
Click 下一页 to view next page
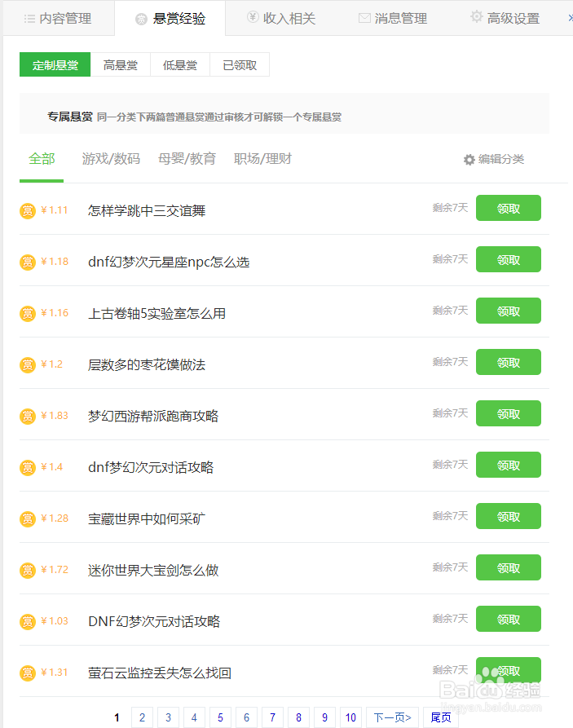(392, 717)
